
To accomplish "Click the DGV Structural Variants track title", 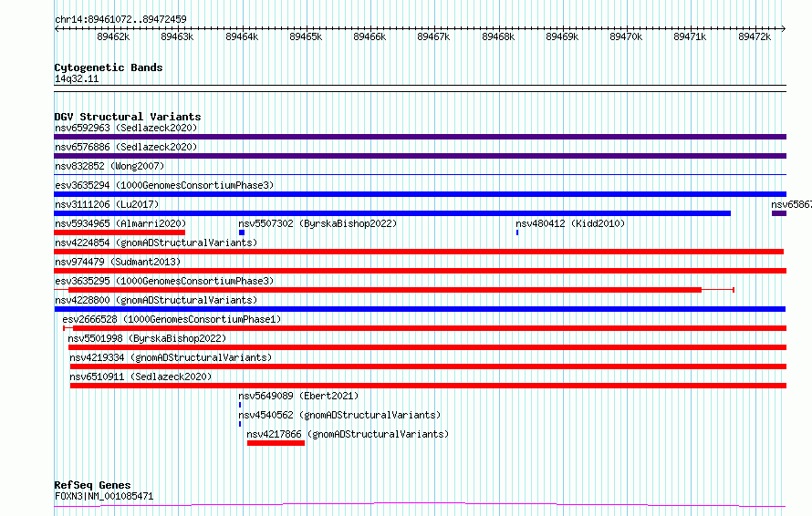I will click(128, 117).
